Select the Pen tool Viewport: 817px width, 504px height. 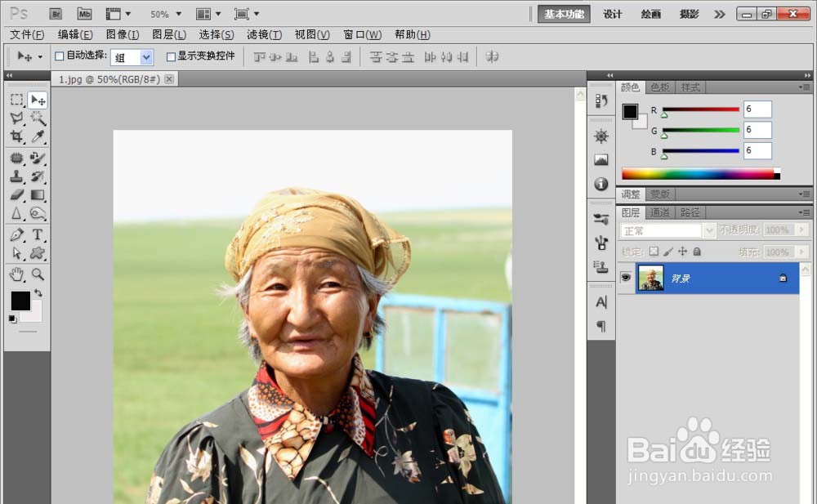[16, 234]
